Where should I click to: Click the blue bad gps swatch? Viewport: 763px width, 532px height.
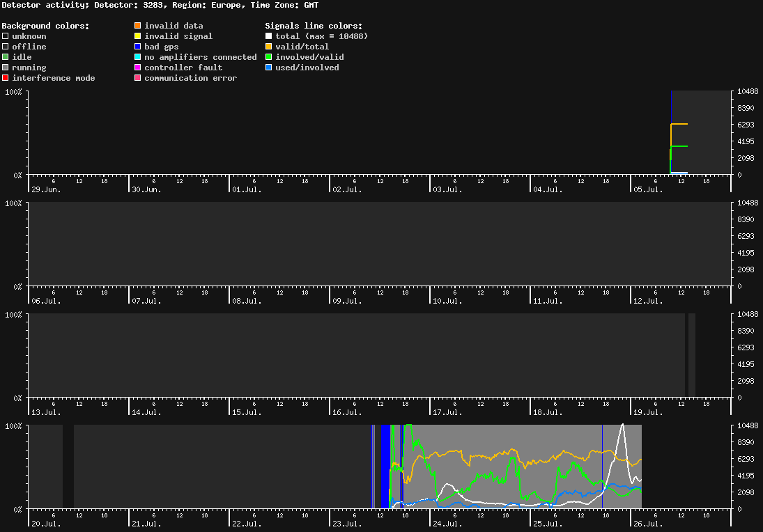click(x=138, y=47)
